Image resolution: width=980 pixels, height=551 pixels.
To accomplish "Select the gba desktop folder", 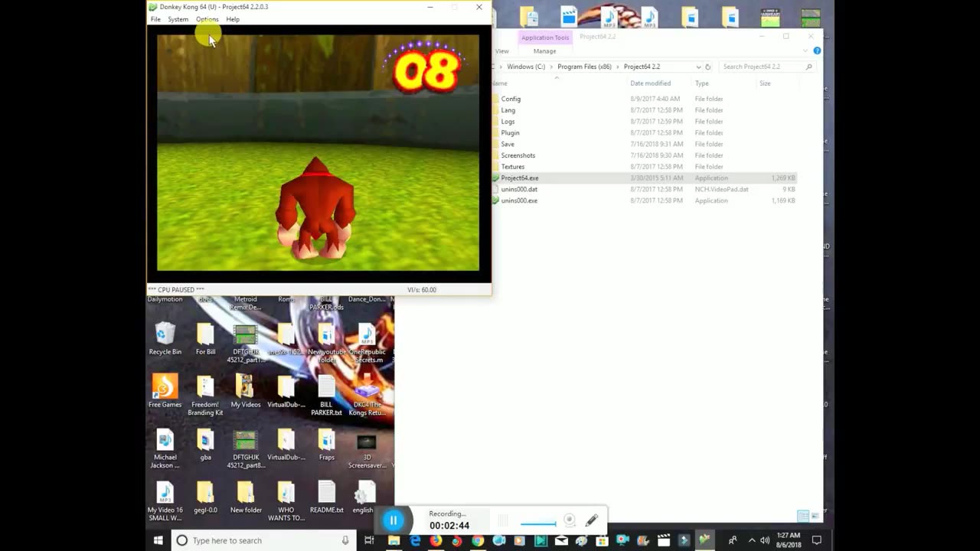I will (205, 445).
